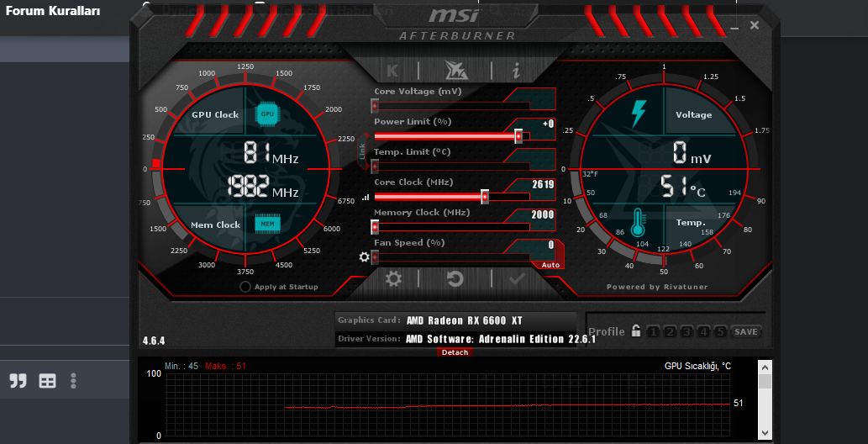The image size is (868, 444).
Task: Click the profile SAVE button
Action: point(745,332)
